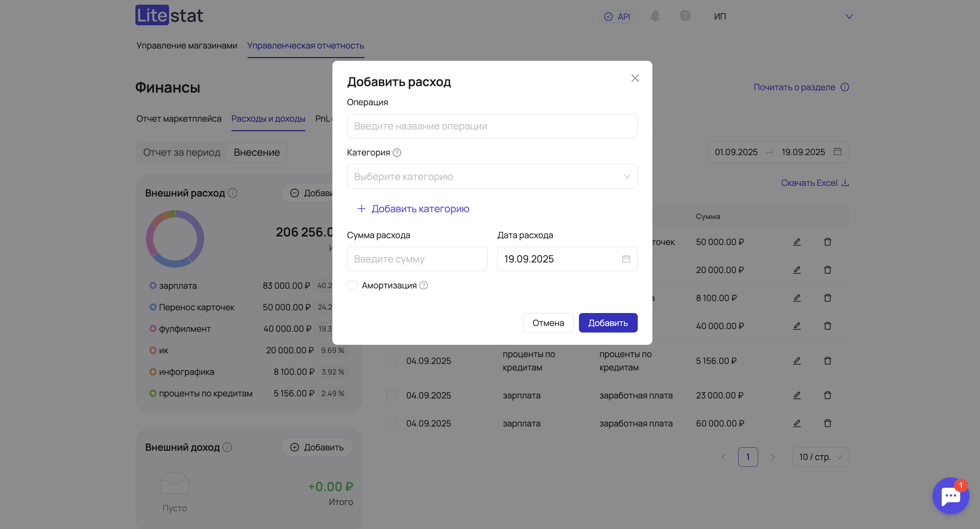Expand the ИП account dropdown chevron
This screenshot has width=980, height=529.
(849, 17)
